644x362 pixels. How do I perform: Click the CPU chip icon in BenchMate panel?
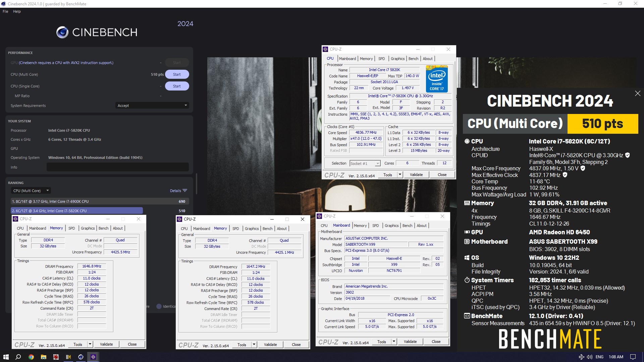point(467,141)
